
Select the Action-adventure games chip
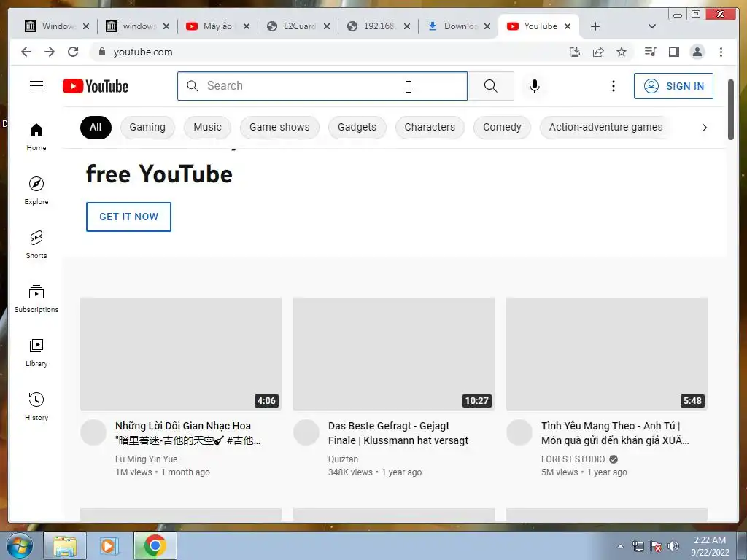[x=605, y=127]
